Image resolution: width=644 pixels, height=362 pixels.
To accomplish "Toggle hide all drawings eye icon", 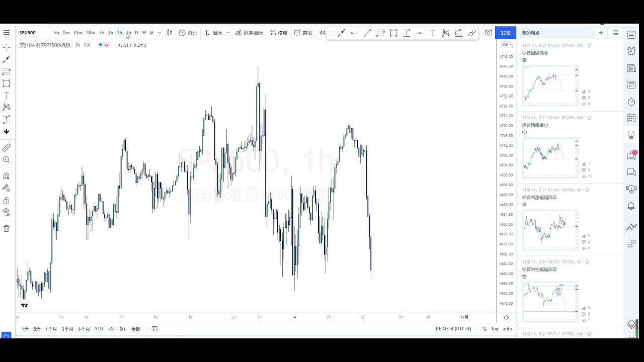I will [6, 212].
